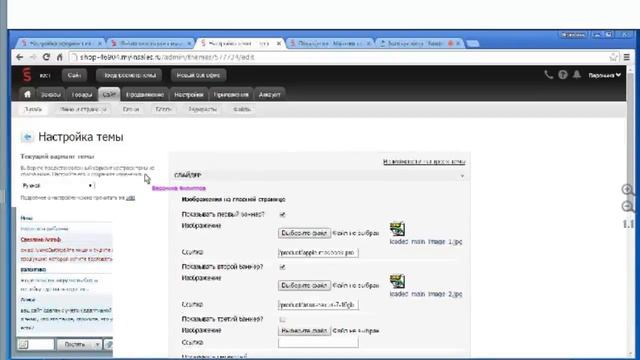The image size is (640, 360).
Task: Select the Файлы submenu item
Action: pos(242,109)
